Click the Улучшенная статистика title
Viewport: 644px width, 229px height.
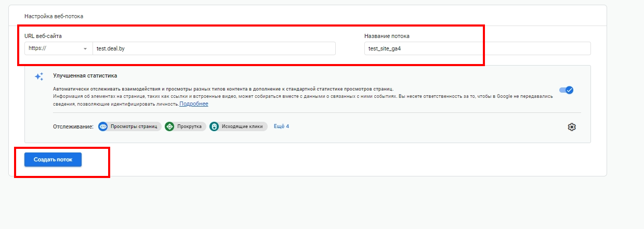pos(85,75)
